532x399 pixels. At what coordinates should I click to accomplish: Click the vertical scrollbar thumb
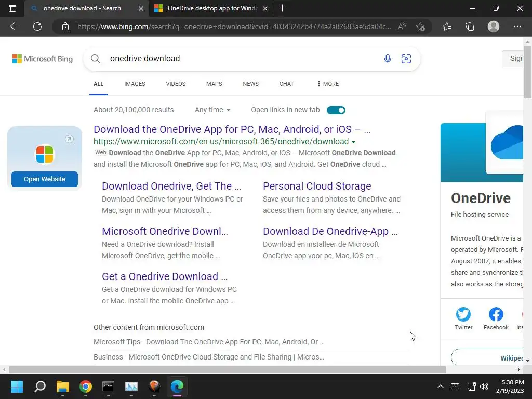(x=527, y=71)
